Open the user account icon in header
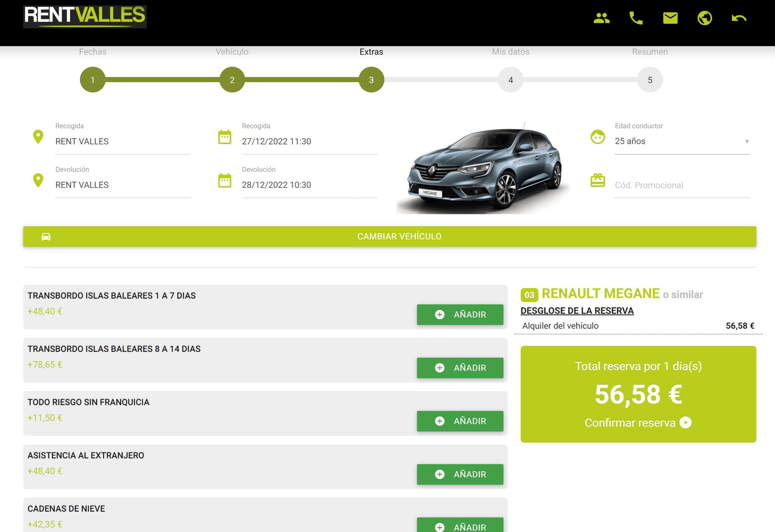Screen dimensions: 775x532 point(602,18)
